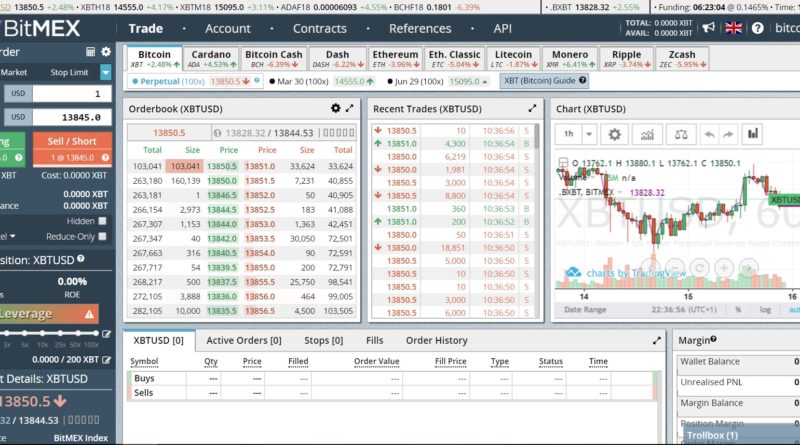
Task: Open the Stops tab
Action: point(323,340)
